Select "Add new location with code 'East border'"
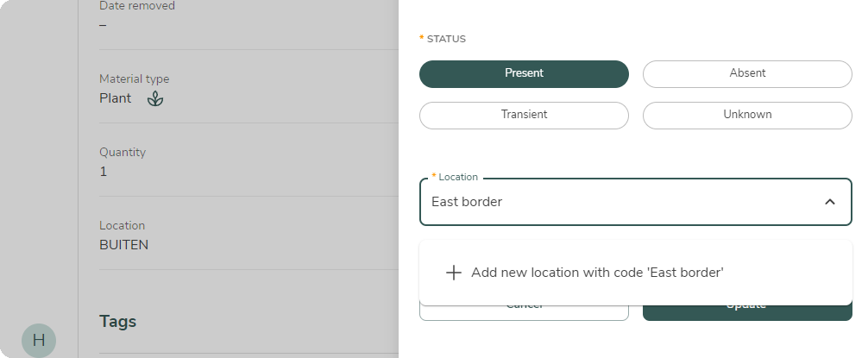Image resolution: width=868 pixels, height=358 pixels. pos(597,273)
